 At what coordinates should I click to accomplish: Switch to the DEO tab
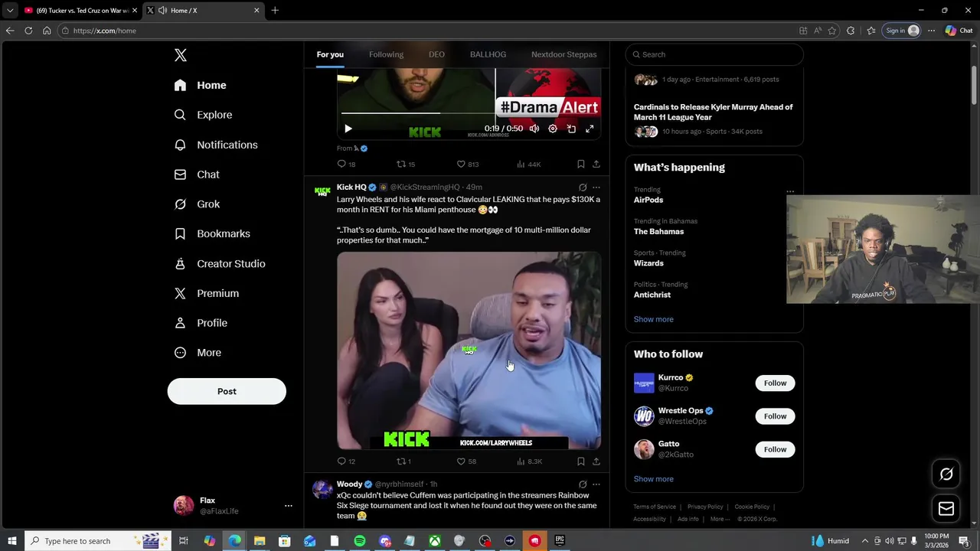436,54
